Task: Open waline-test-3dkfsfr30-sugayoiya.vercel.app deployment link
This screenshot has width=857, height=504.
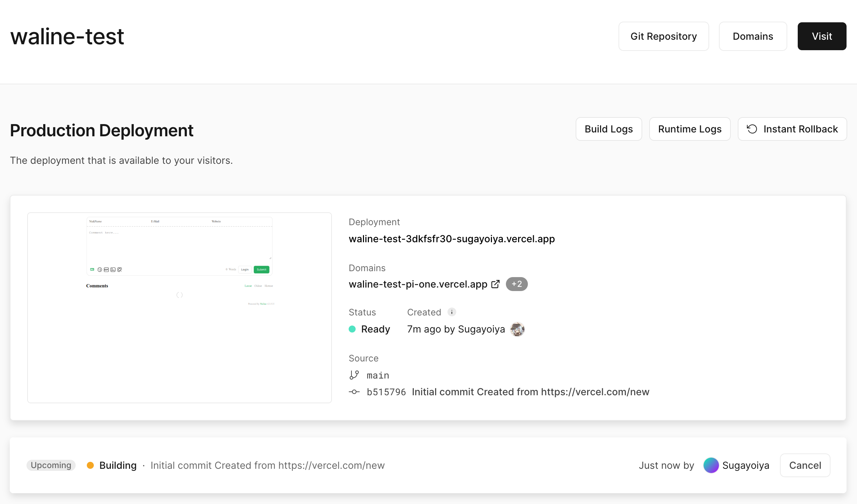Action: (452, 239)
